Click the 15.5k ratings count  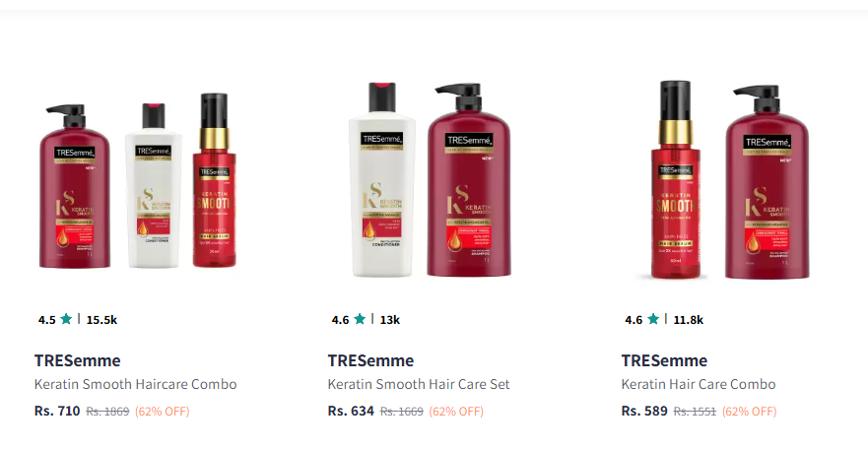point(101,320)
